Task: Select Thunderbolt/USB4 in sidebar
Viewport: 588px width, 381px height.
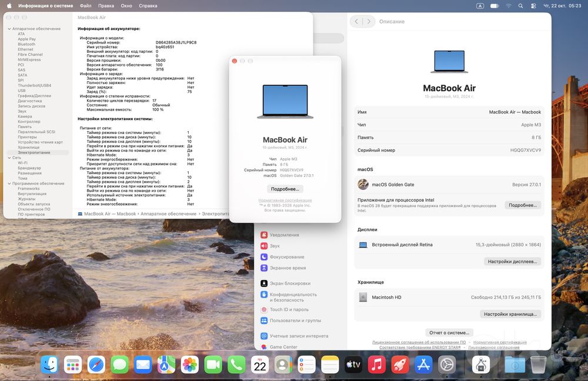Action: [34, 85]
